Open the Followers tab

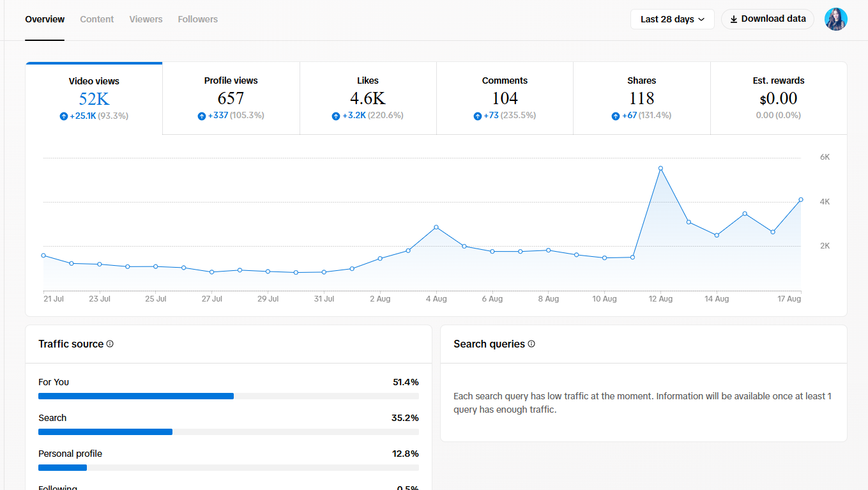(x=198, y=19)
